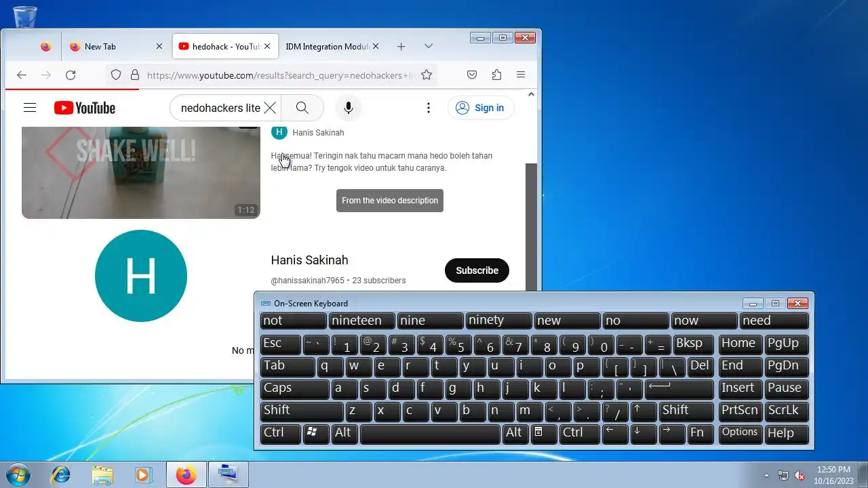This screenshot has width=868, height=488.
Task: Click the YouTube search input field
Action: (220, 108)
